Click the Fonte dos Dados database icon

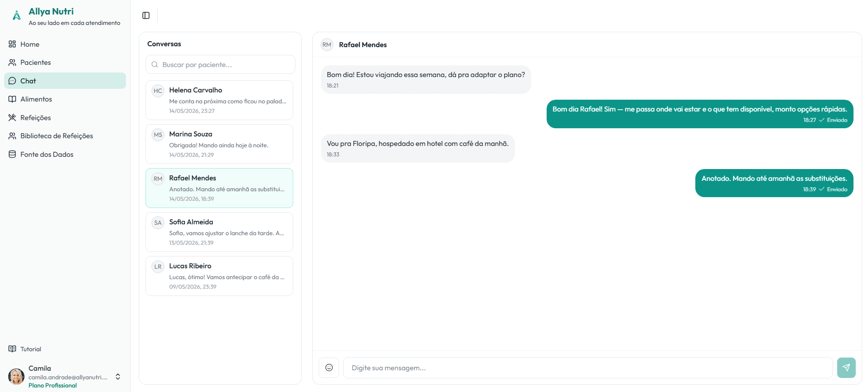pos(12,154)
